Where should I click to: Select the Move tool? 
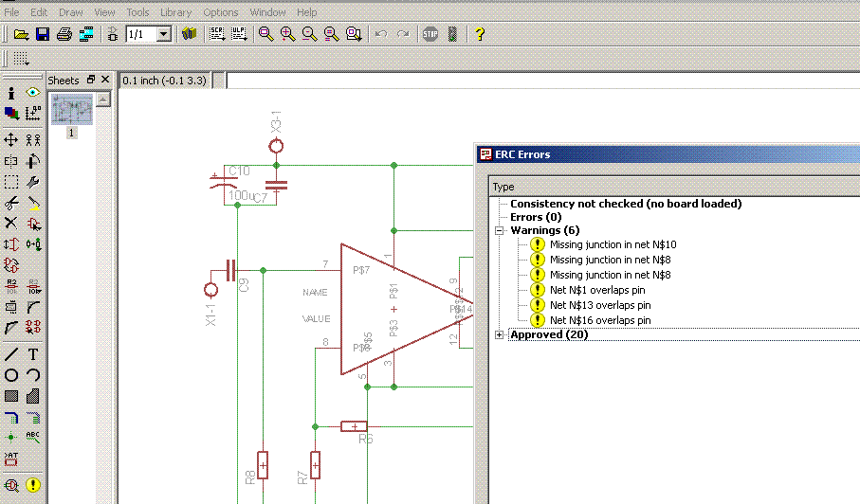[11, 139]
